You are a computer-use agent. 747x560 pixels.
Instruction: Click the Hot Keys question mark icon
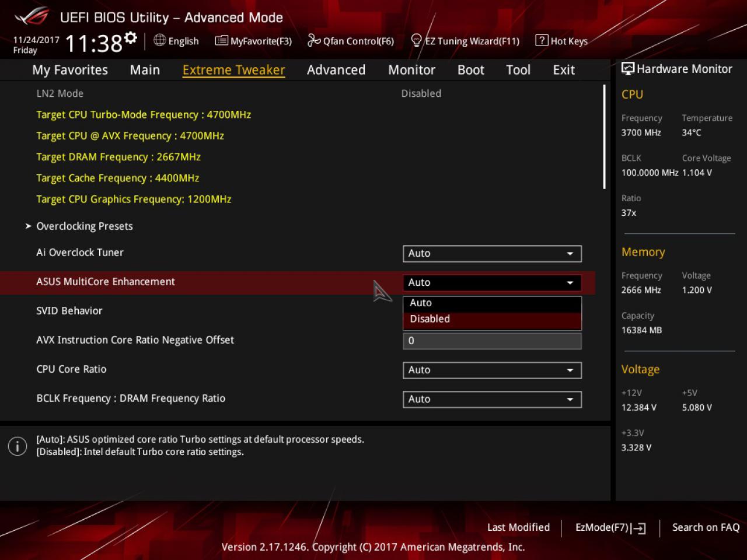pyautogui.click(x=542, y=40)
